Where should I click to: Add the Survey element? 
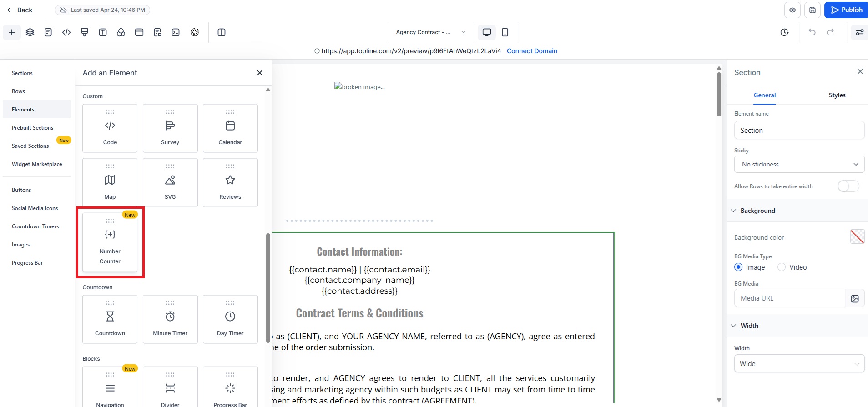170,128
